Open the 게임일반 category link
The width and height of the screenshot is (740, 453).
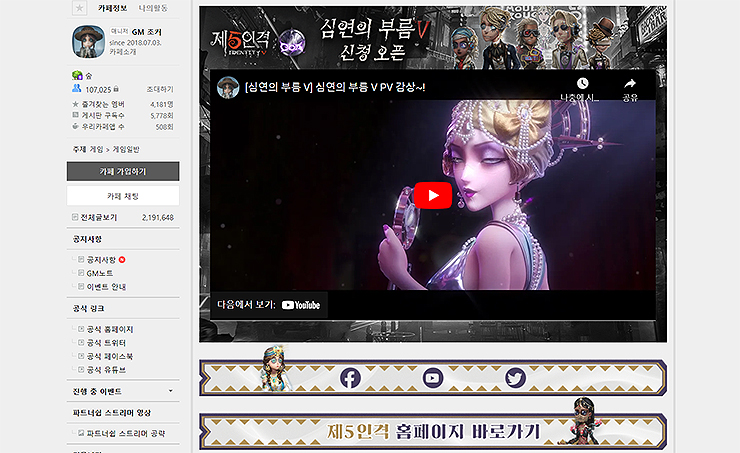point(126,149)
